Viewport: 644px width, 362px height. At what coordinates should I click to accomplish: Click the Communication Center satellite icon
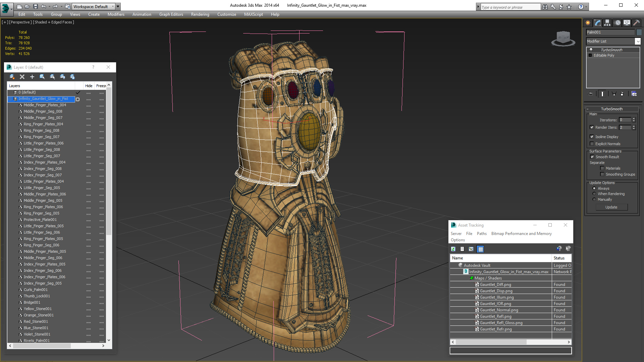pyautogui.click(x=561, y=7)
